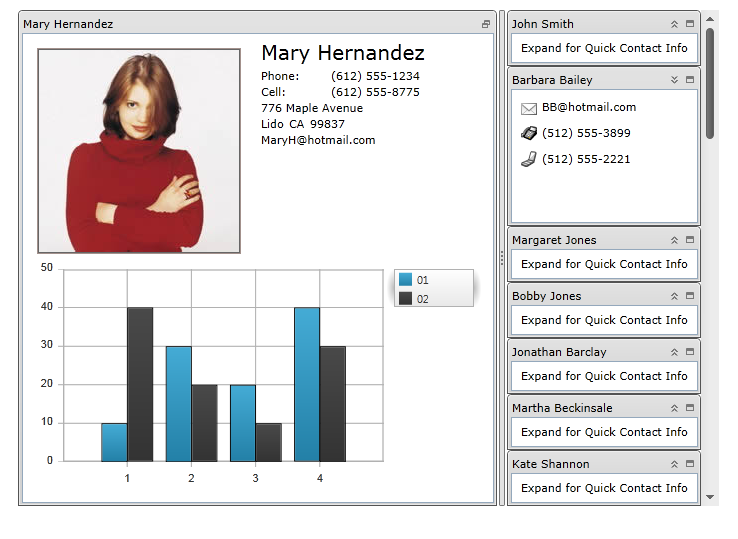Expand Jonathan Barclay quick contact info
Image resolution: width=738 pixels, height=539 pixels.
click(x=674, y=352)
